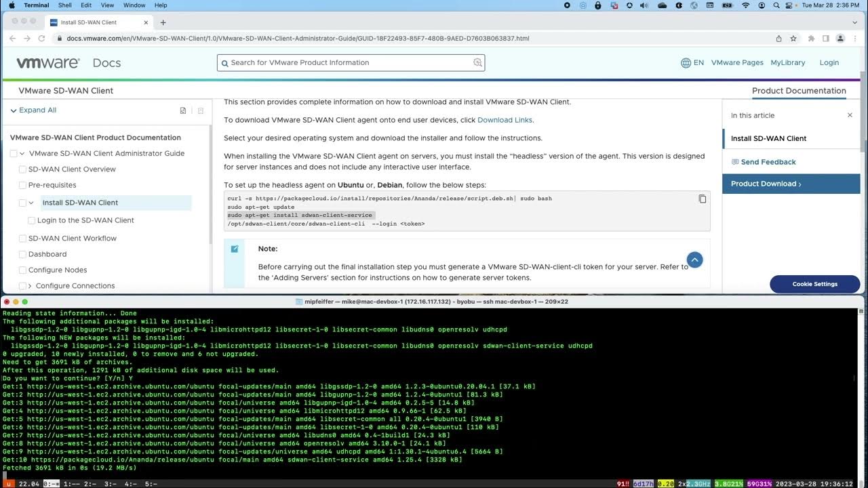Viewport: 868px width, 488px height.
Task: Open the Apple menu
Action: [x=12, y=5]
